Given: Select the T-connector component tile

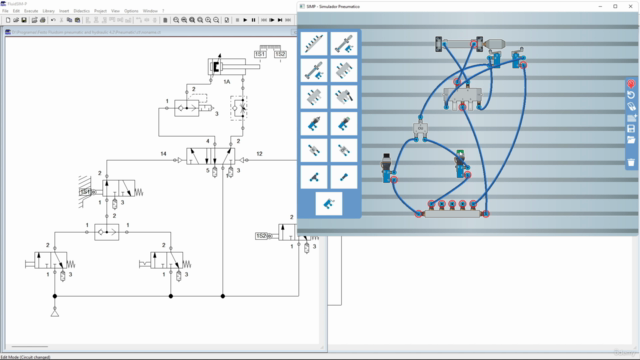Looking at the screenshot, I should pos(314,177).
